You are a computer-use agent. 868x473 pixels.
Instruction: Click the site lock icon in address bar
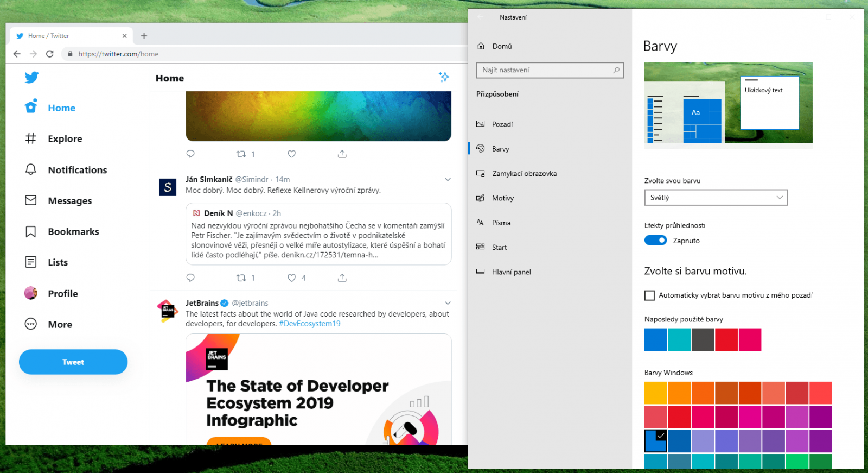pyautogui.click(x=70, y=54)
